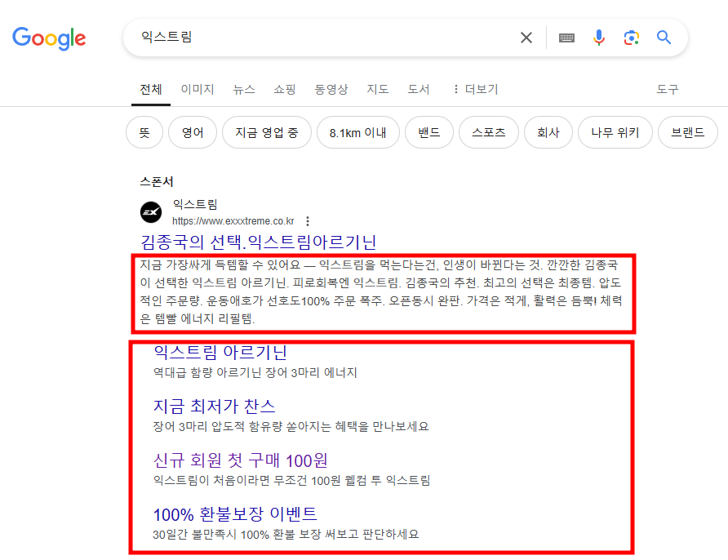Viewport: 728px width, 560px height.
Task: Apply the 영어 filter chip
Action: click(x=193, y=132)
